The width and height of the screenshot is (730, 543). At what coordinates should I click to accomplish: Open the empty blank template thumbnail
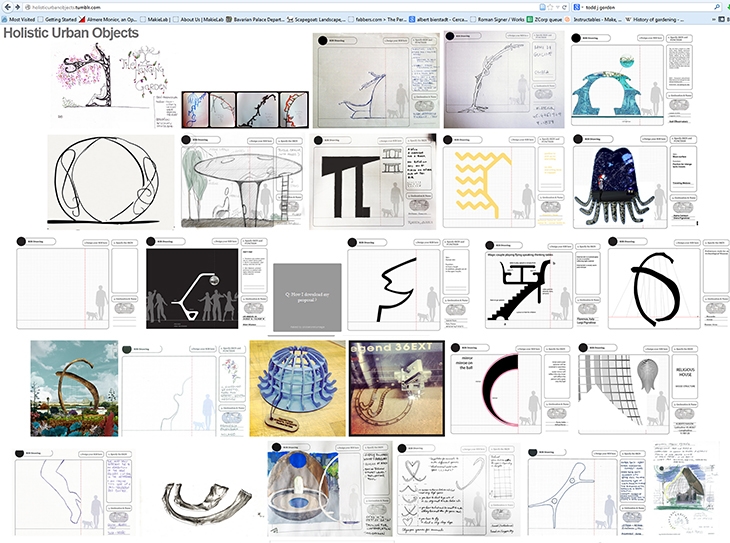pos(77,284)
